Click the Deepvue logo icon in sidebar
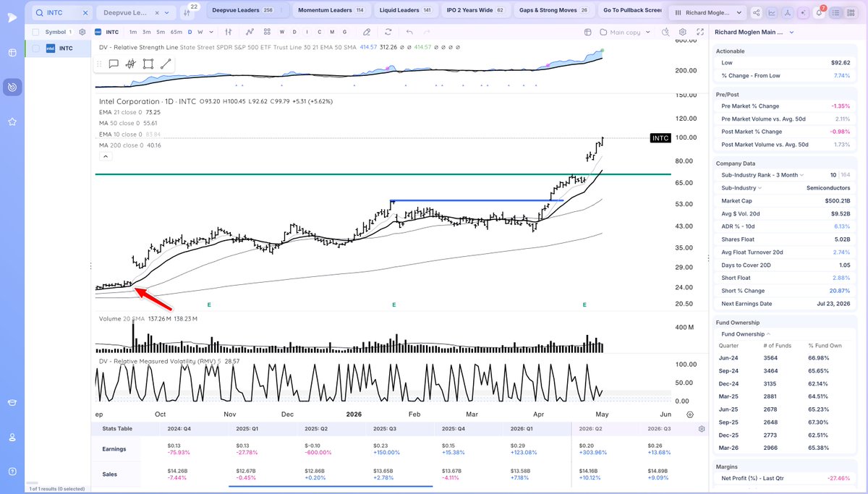Viewport: 868px width, 494px height. coord(12,17)
